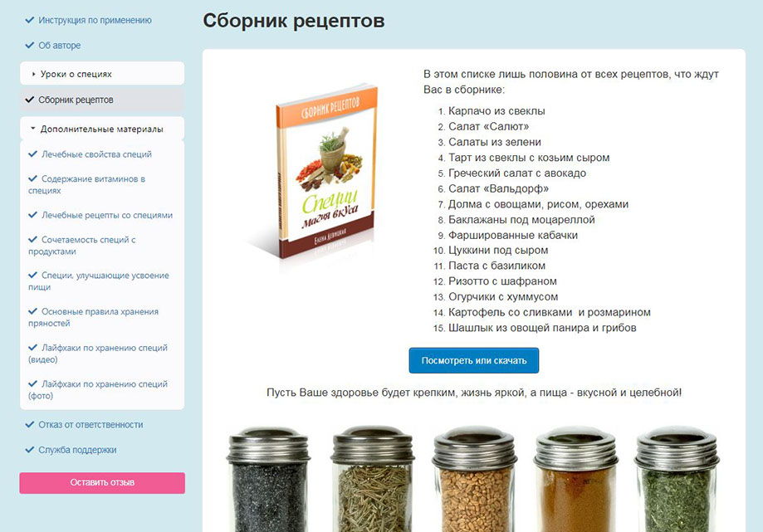Open Содержание витаминов в специях
Viewport: 763px width, 532px height.
86,185
